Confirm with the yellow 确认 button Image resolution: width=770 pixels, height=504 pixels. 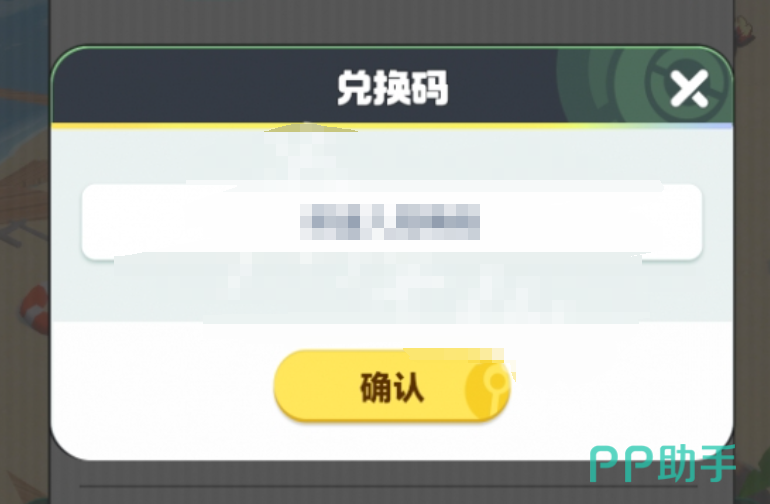click(392, 386)
